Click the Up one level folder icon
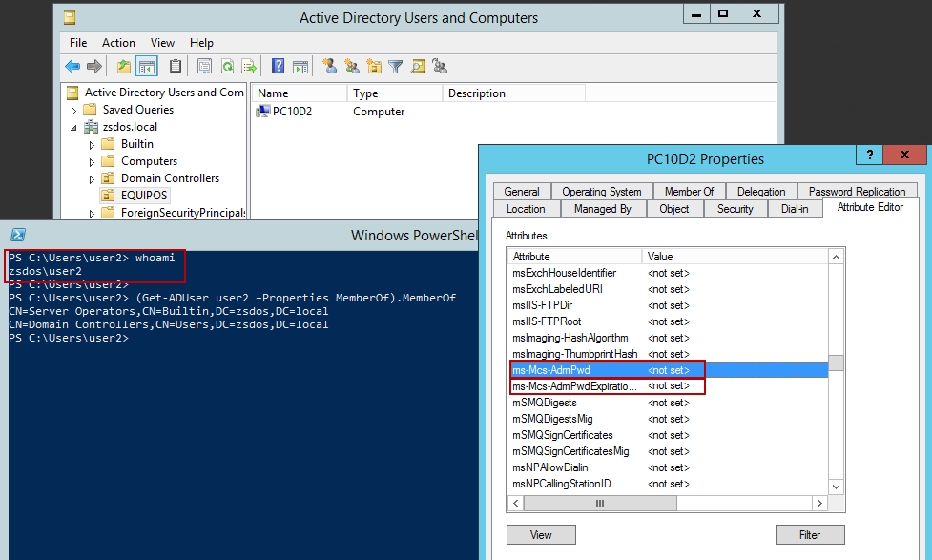Viewport: 932px width, 560px height. pos(124,66)
